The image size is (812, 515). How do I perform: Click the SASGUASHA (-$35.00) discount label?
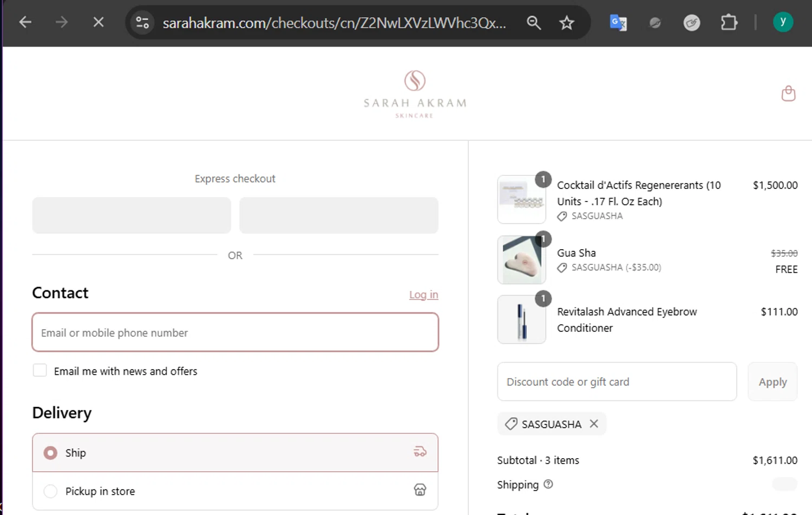(616, 268)
